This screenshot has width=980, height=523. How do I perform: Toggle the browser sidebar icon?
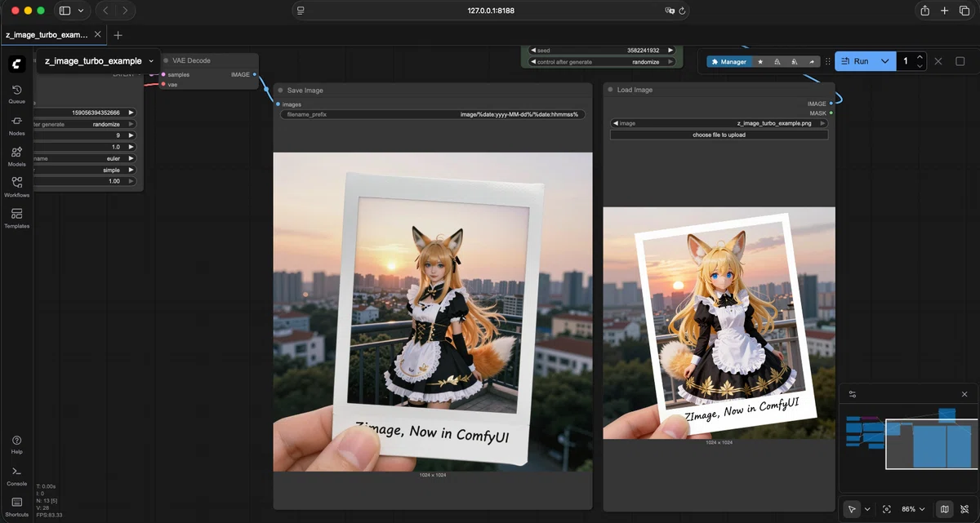[65, 11]
